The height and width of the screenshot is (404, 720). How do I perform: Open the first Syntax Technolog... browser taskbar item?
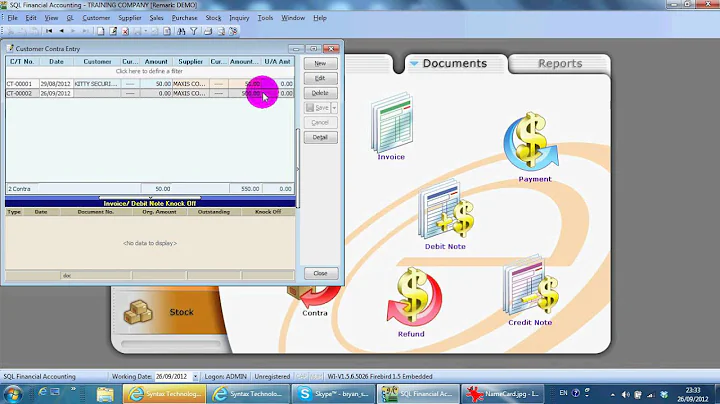[x=164, y=394]
